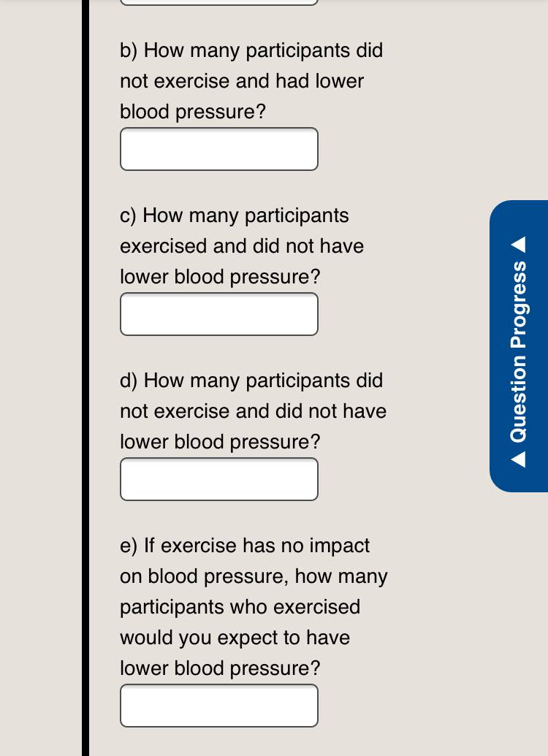Focus the answer field under question c
548x756 pixels.
pos(219,314)
